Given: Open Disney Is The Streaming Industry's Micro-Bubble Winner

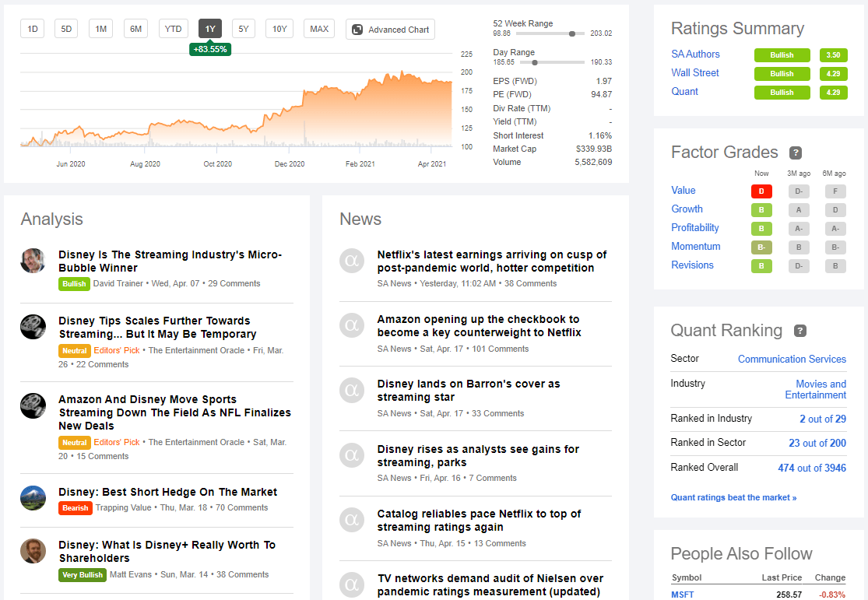Looking at the screenshot, I should point(170,261).
